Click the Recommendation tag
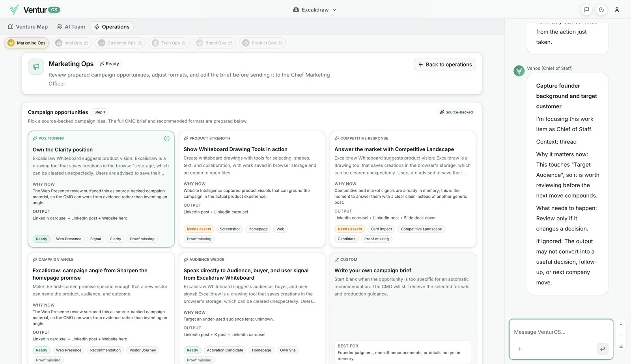Screen dimensions: 631x364 (x=105, y=350)
